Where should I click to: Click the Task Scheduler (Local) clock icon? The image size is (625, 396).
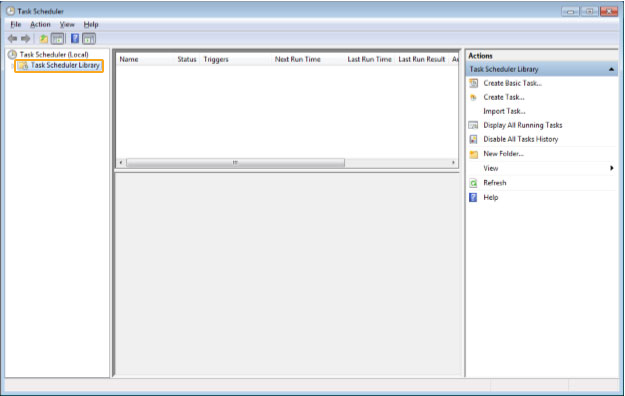click(12, 54)
